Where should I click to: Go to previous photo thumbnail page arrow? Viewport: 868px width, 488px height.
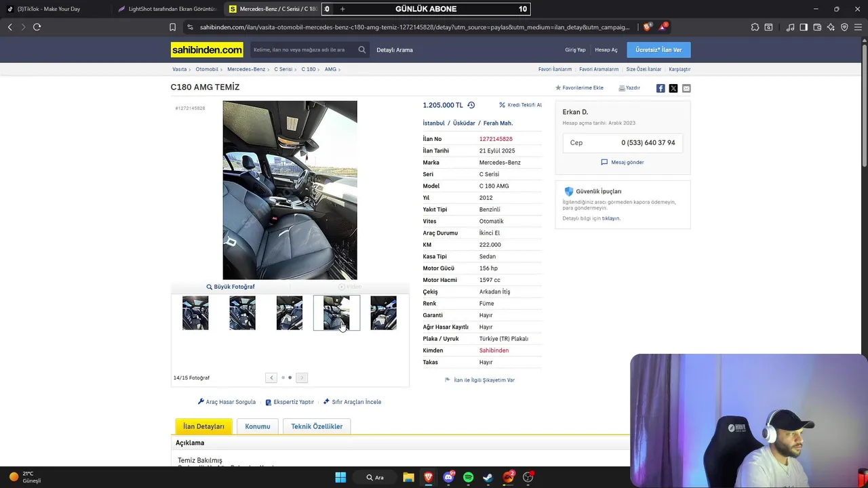pos(271,378)
